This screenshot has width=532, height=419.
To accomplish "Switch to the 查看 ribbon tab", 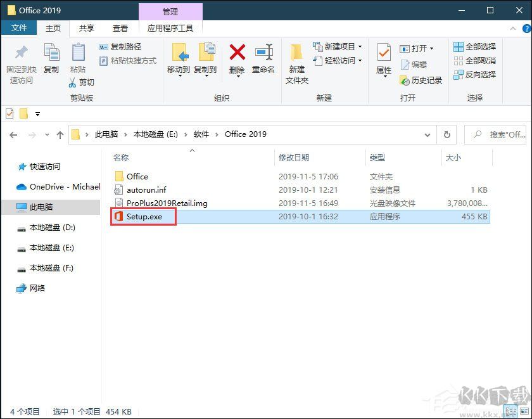I will pos(120,28).
